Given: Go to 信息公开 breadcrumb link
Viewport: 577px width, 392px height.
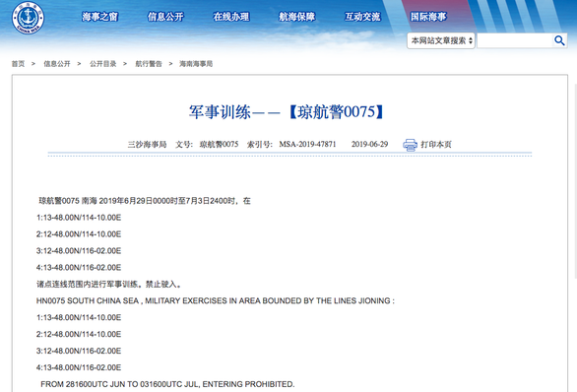Looking at the screenshot, I should pyautogui.click(x=57, y=64).
